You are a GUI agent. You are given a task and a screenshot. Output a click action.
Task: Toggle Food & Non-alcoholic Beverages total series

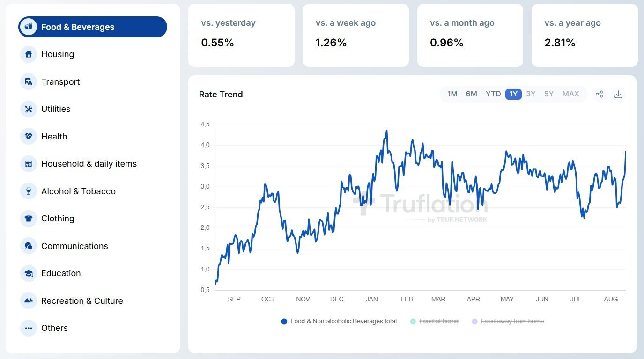pos(339,322)
